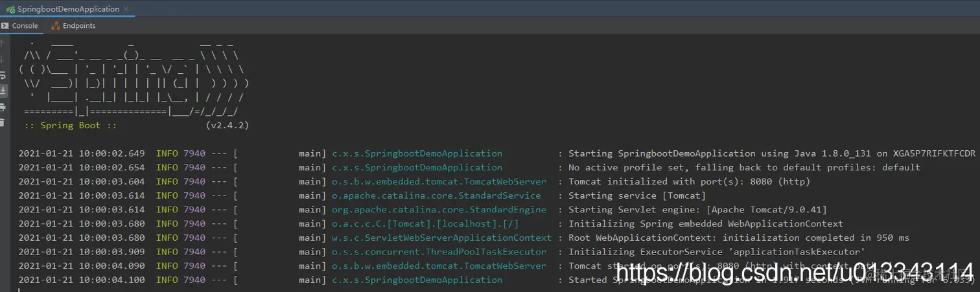Click the down arrow stack trace icon
This screenshot has height=292, width=980.
(x=3, y=59)
